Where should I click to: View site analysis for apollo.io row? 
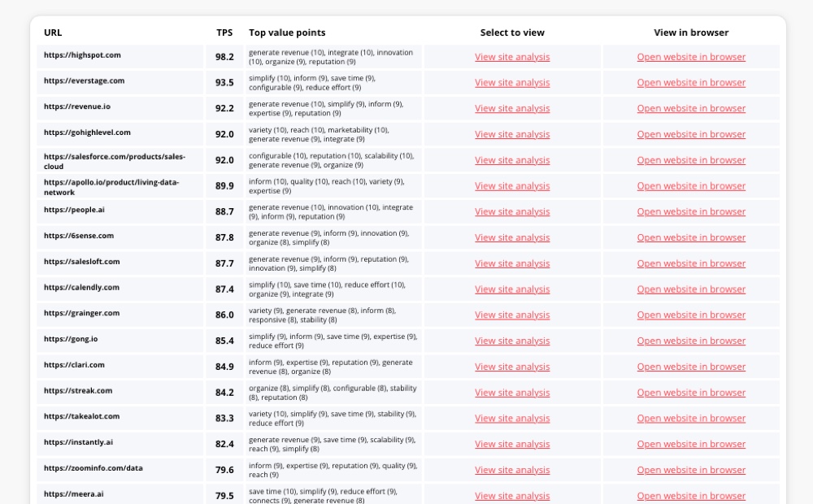[512, 186]
